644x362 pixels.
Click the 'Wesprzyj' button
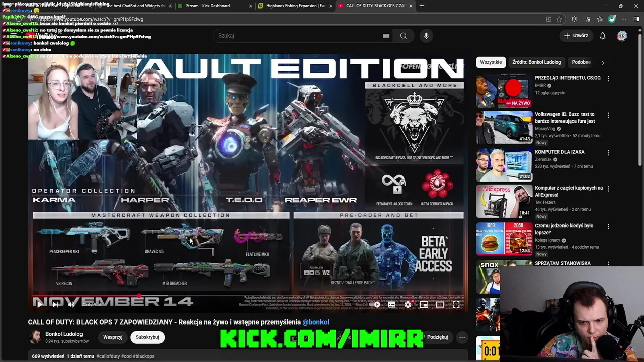[x=113, y=337]
